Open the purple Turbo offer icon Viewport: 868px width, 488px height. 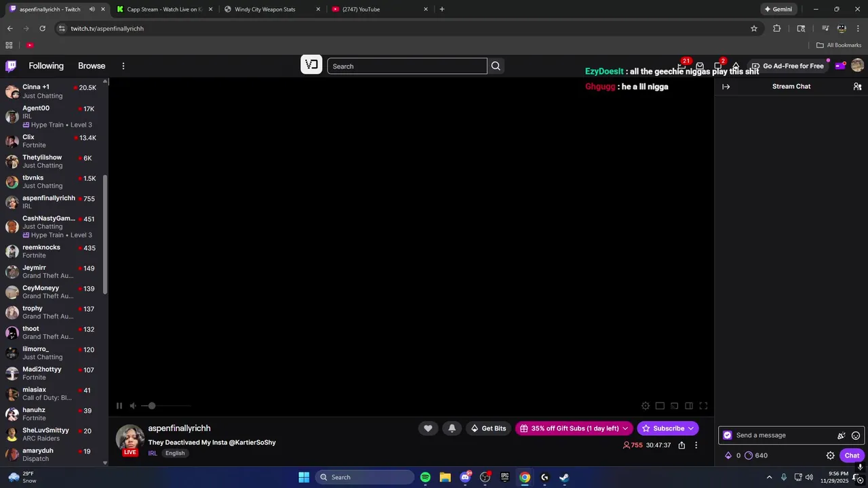(840, 66)
